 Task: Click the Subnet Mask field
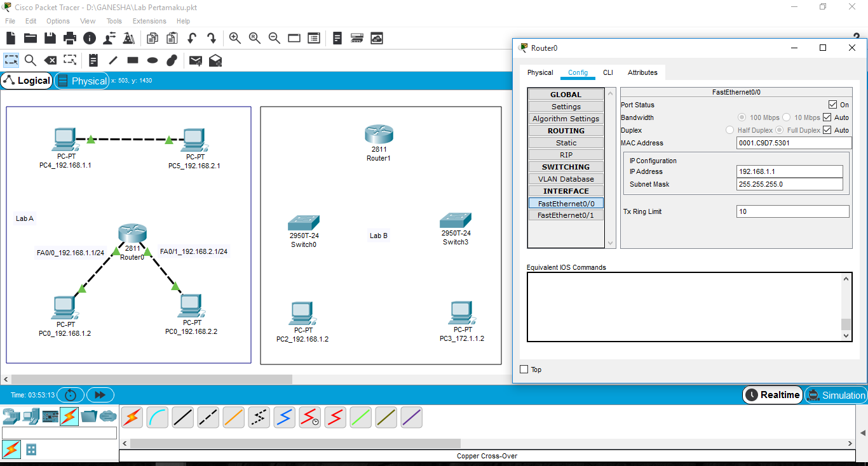click(790, 184)
